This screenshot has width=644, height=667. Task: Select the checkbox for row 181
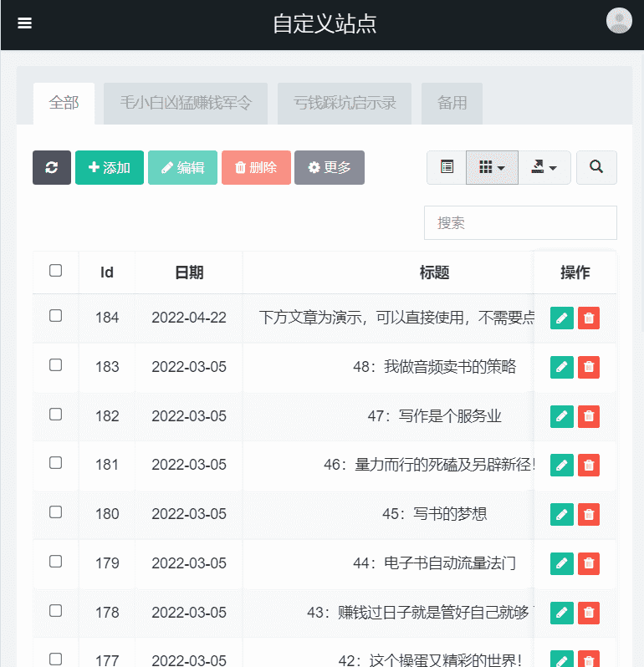[55, 463]
